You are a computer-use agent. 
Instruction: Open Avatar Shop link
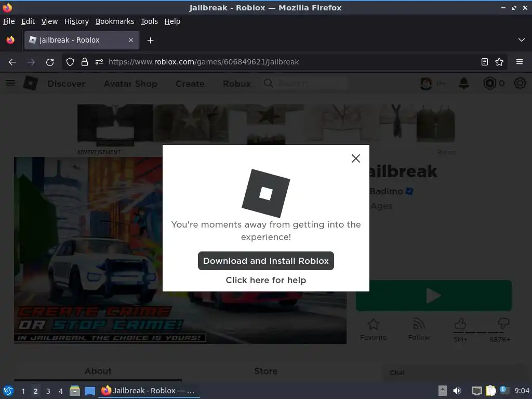[130, 84]
